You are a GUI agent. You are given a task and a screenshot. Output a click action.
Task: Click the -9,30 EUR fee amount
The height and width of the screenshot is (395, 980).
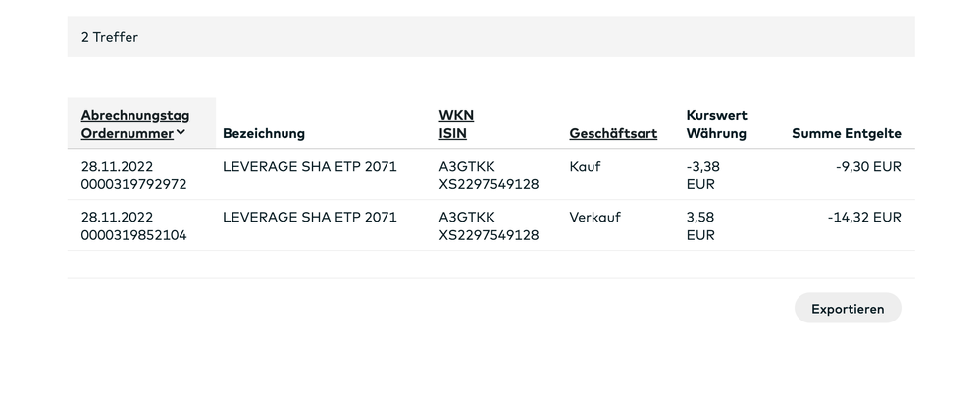click(868, 166)
